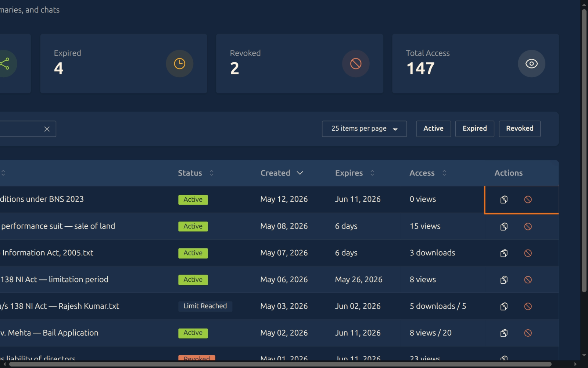Click Active badge in BNS 2023 row

coord(193,199)
